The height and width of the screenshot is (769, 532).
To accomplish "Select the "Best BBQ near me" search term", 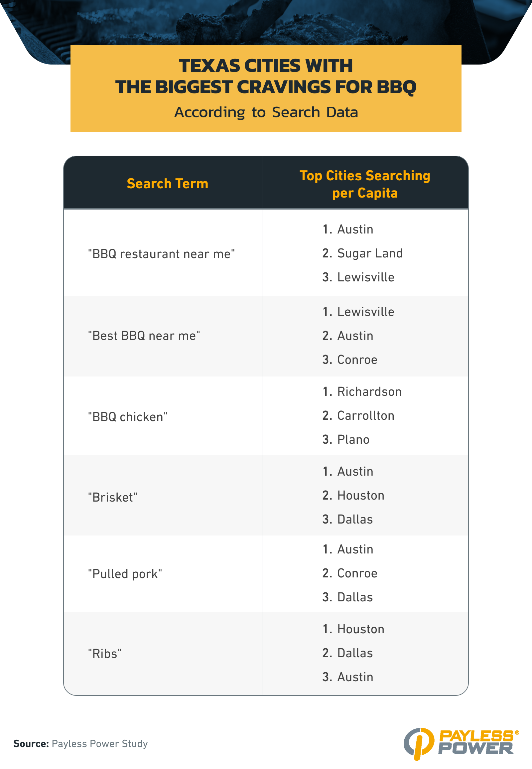I will click(144, 336).
